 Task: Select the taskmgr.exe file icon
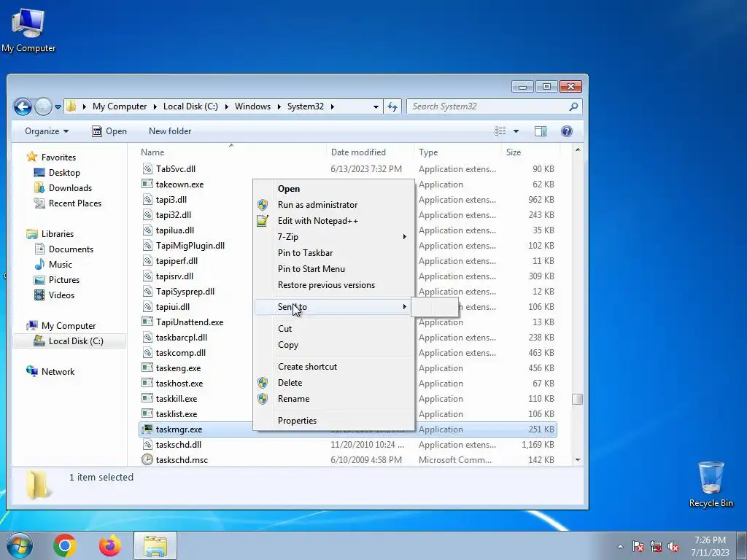click(147, 429)
